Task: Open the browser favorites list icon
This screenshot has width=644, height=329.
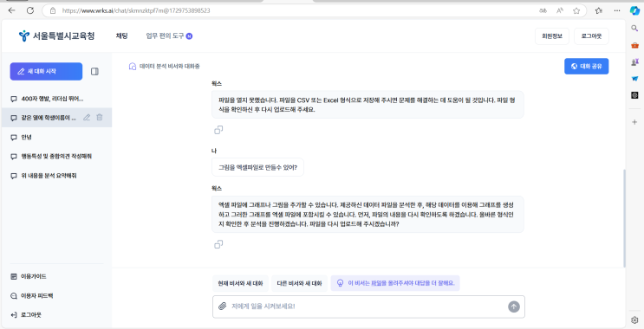Action: point(599,10)
